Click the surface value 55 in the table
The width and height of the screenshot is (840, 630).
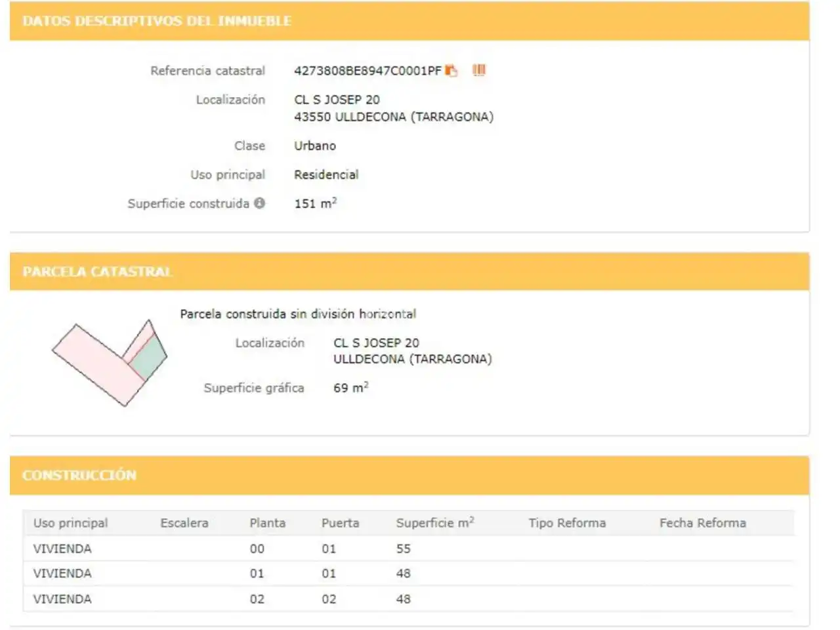tap(404, 549)
